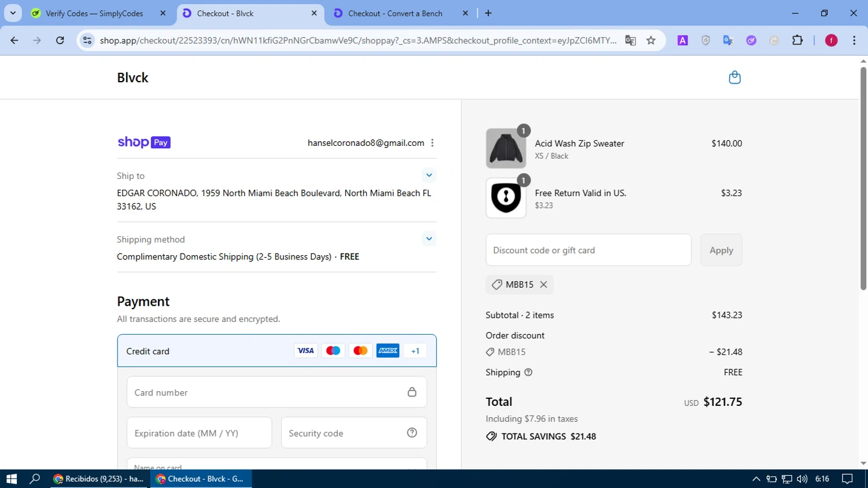This screenshot has width=868, height=488.
Task: Reload the checkout page
Action: click(60, 41)
